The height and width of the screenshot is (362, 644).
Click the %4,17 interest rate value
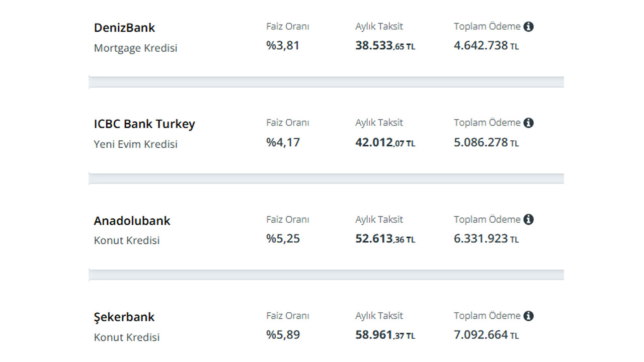pos(283,142)
